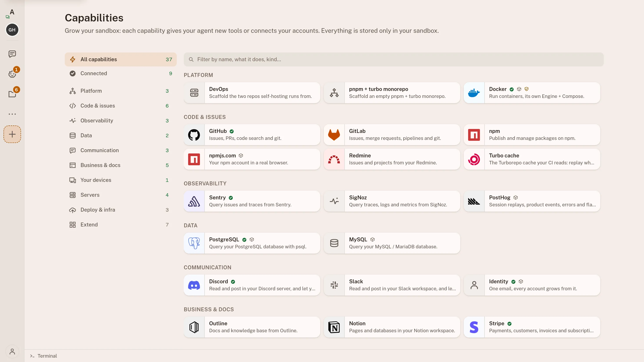
Task: Filter by Business & docs
Action: (x=121, y=165)
